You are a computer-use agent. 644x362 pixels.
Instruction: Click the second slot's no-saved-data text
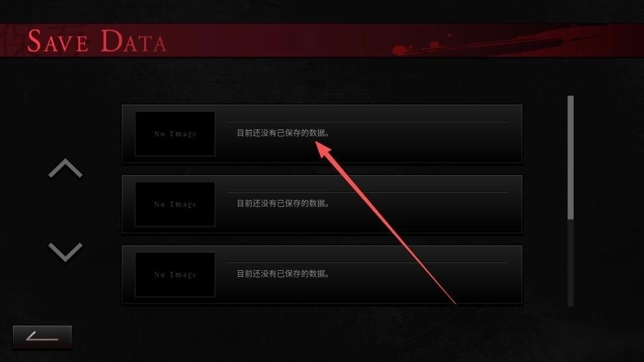[283, 203]
